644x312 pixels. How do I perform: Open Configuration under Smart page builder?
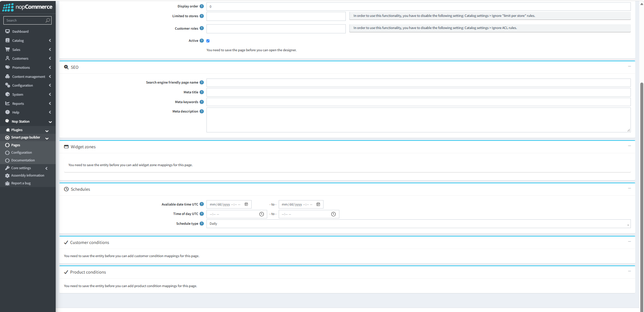pyautogui.click(x=28, y=153)
